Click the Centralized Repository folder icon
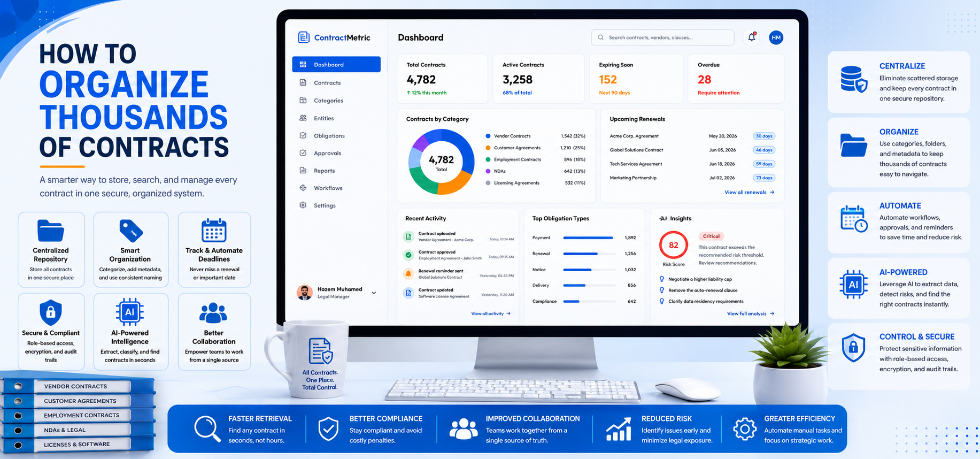Image resolution: width=980 pixels, height=459 pixels. coord(51,231)
